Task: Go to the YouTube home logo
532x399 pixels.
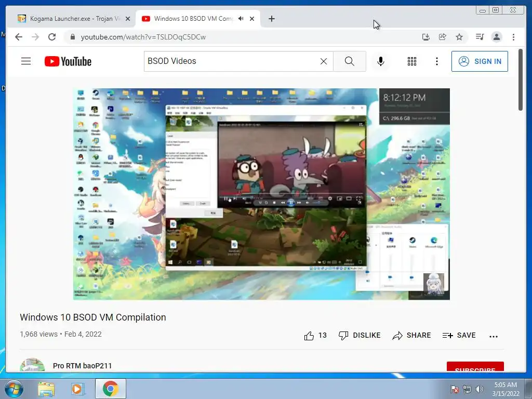Action: 68,61
